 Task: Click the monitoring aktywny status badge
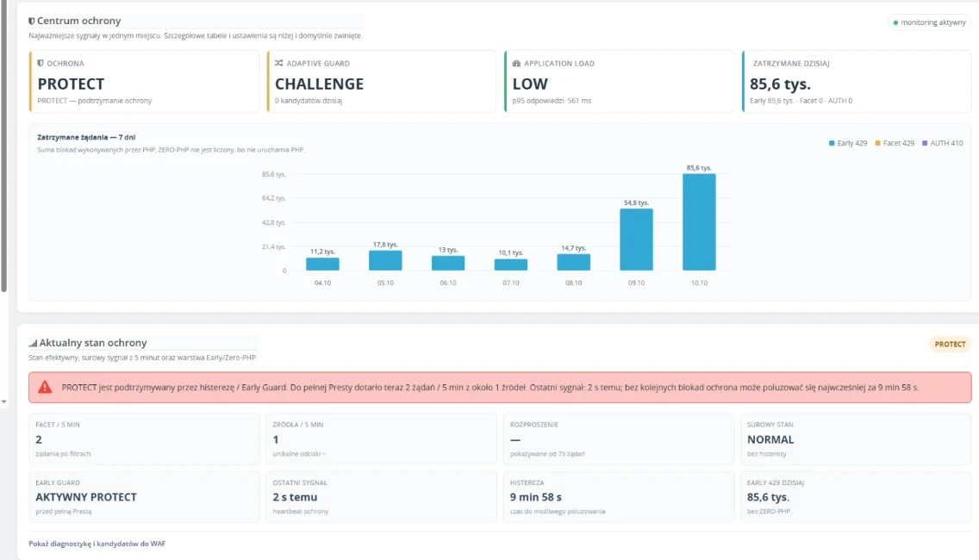930,22
